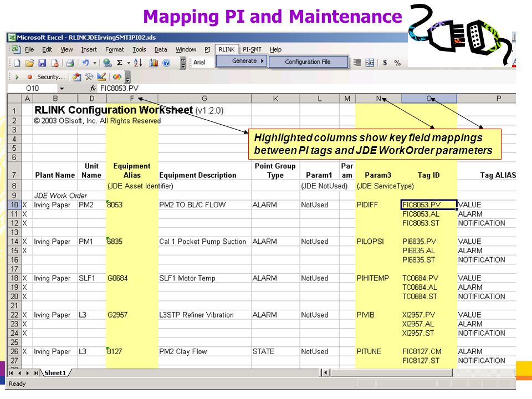This screenshot has height=399, width=532.
Task: Open the Insert menu
Action: pos(89,49)
